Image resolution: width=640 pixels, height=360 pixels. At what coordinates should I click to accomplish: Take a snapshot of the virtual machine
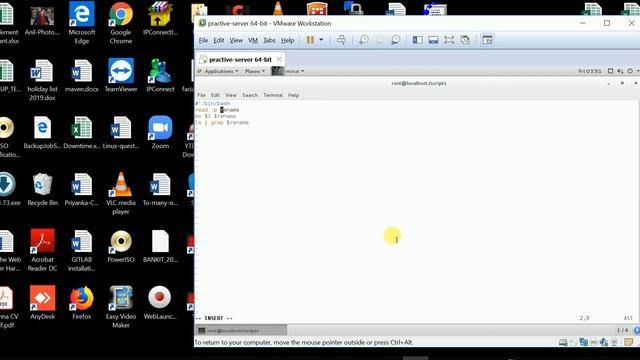coord(364,40)
